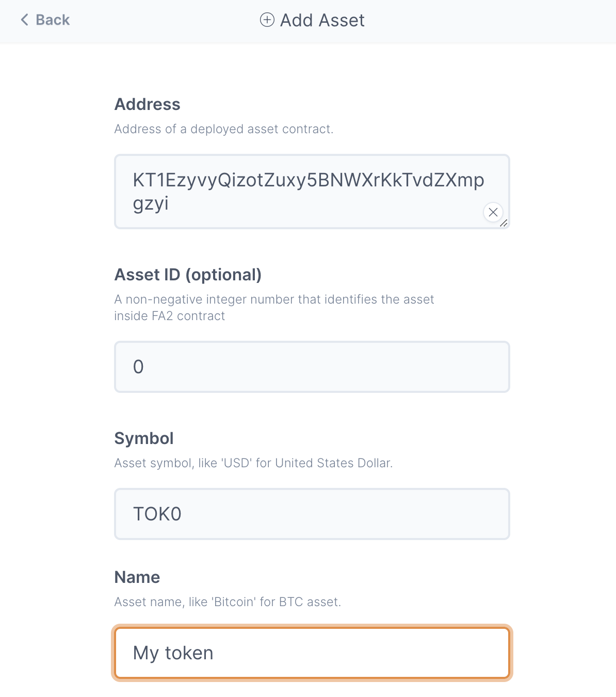The height and width of the screenshot is (697, 616).
Task: Click the Asset ID field containing 0
Action: coord(312,367)
